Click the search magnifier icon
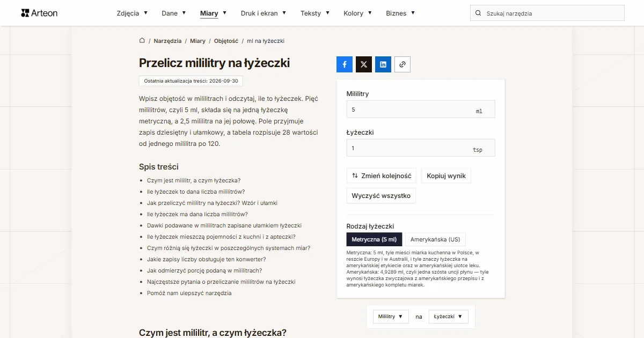Viewport: 644px width, 338px height. (478, 13)
